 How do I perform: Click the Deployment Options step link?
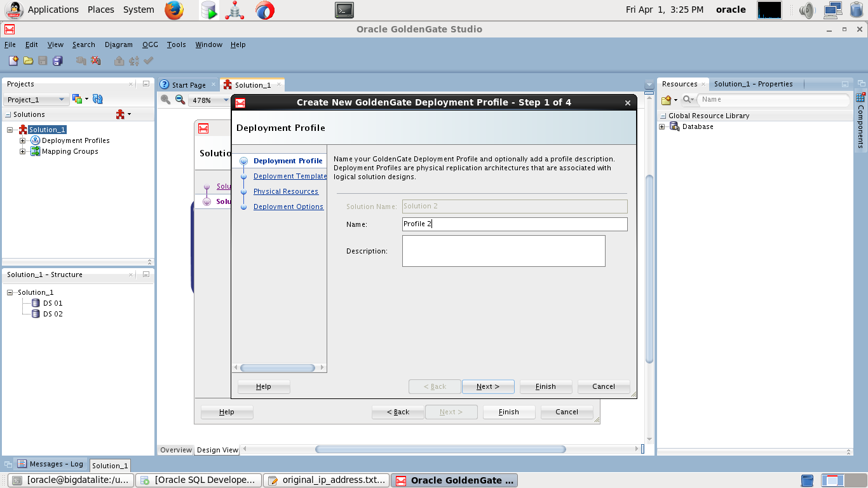tap(288, 207)
